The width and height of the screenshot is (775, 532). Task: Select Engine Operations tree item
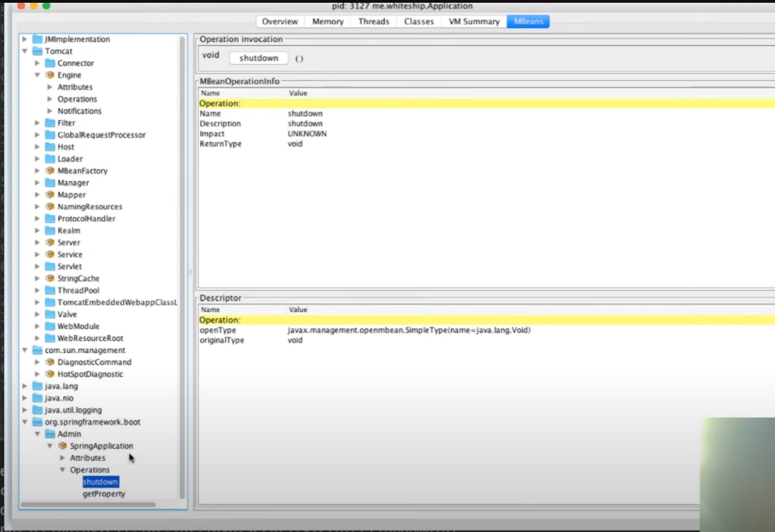pyautogui.click(x=77, y=99)
